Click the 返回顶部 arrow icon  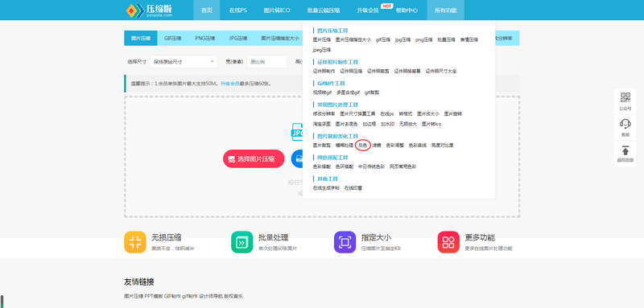[x=625, y=150]
